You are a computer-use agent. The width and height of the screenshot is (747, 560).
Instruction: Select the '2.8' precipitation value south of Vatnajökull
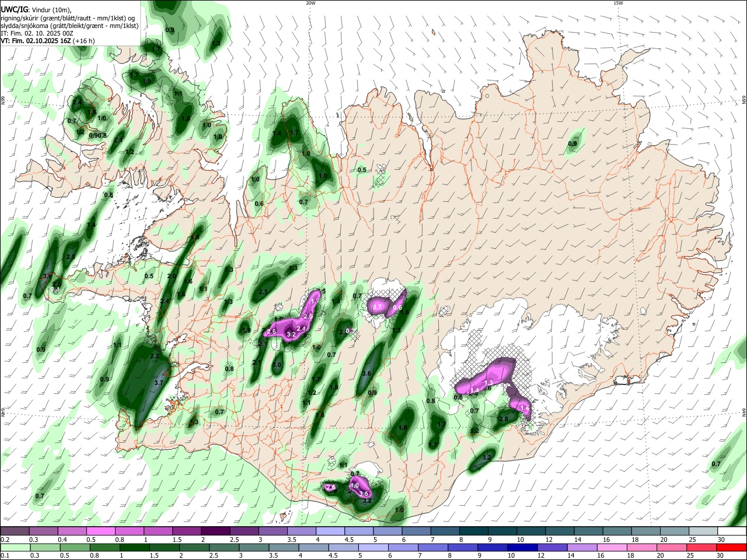coord(504,419)
